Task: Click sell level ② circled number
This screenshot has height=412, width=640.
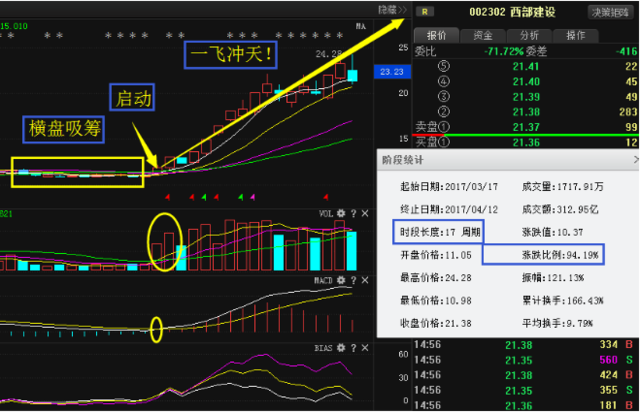Action: point(444,112)
